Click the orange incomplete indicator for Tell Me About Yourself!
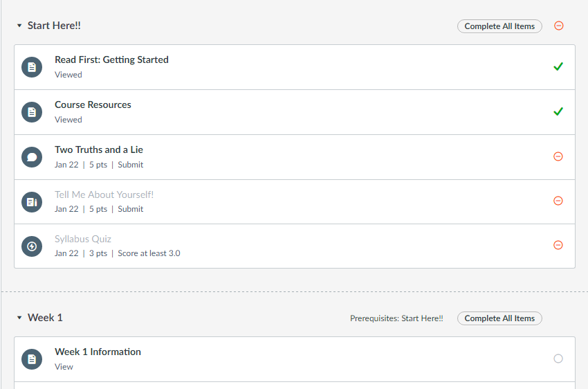 (558, 201)
